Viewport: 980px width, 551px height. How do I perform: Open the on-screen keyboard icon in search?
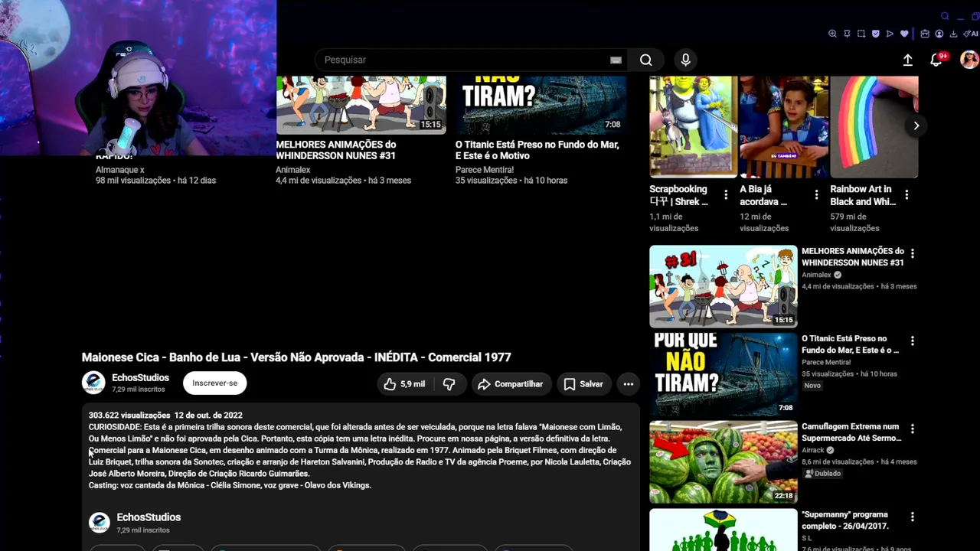tap(616, 60)
